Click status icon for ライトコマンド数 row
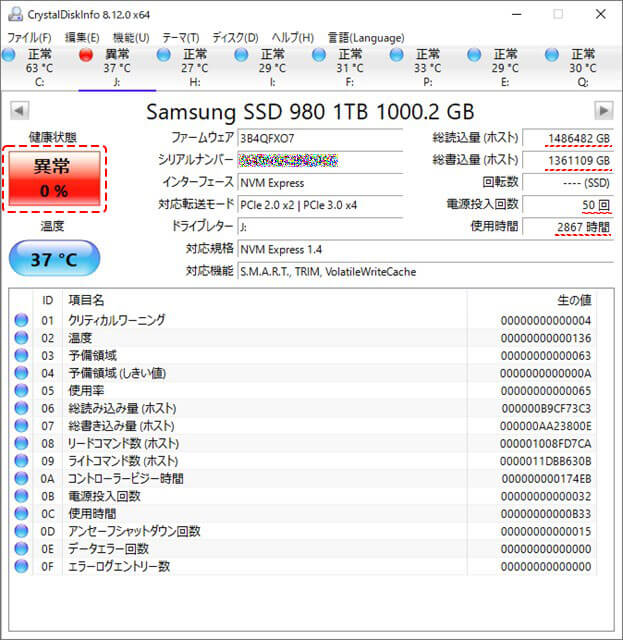The image size is (623, 640). pos(21,461)
